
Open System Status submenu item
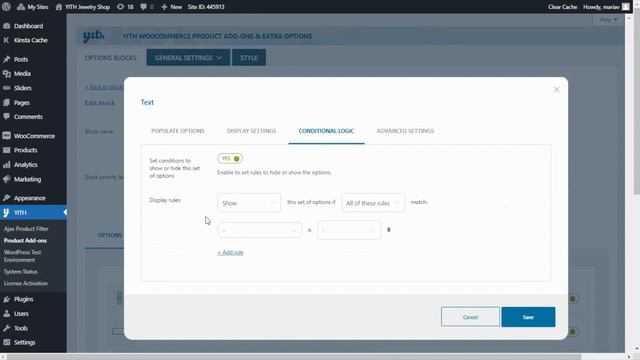click(x=20, y=271)
